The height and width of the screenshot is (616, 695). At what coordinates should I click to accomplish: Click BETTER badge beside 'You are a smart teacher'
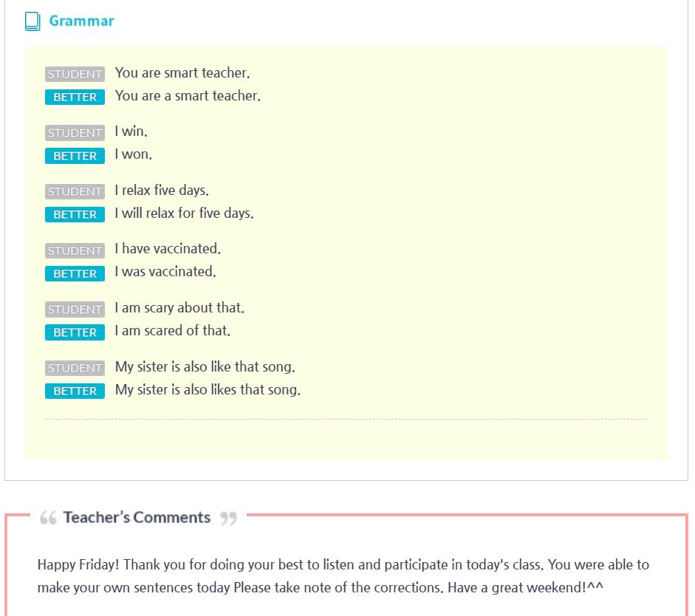point(75,97)
